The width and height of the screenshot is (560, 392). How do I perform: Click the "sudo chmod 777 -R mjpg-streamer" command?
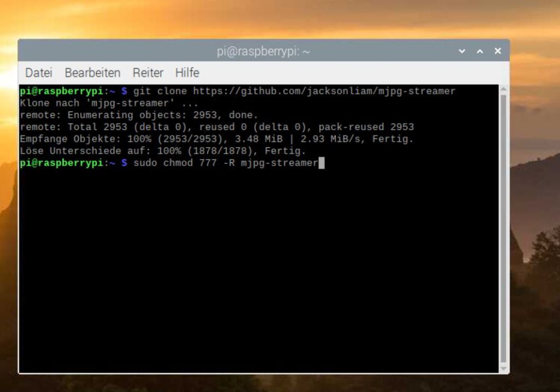tap(226, 163)
